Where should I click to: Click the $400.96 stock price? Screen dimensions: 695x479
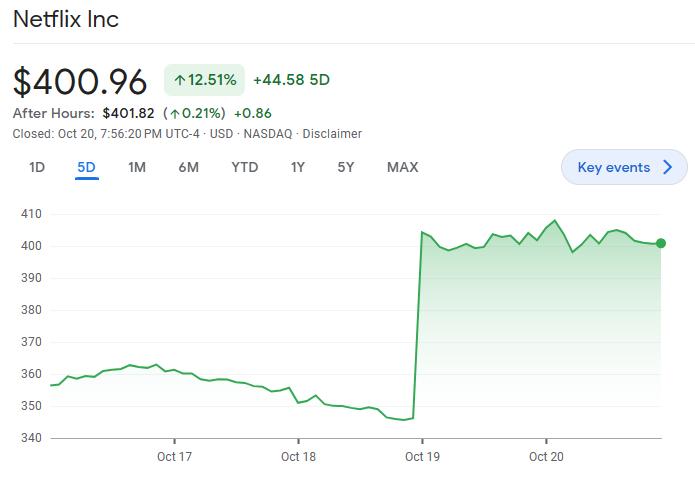click(80, 81)
